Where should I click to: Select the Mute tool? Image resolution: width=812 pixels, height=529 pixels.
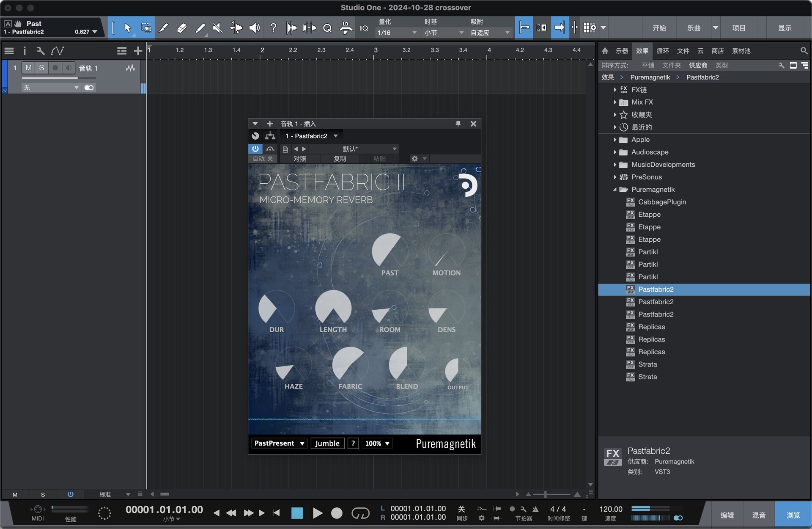tap(218, 28)
